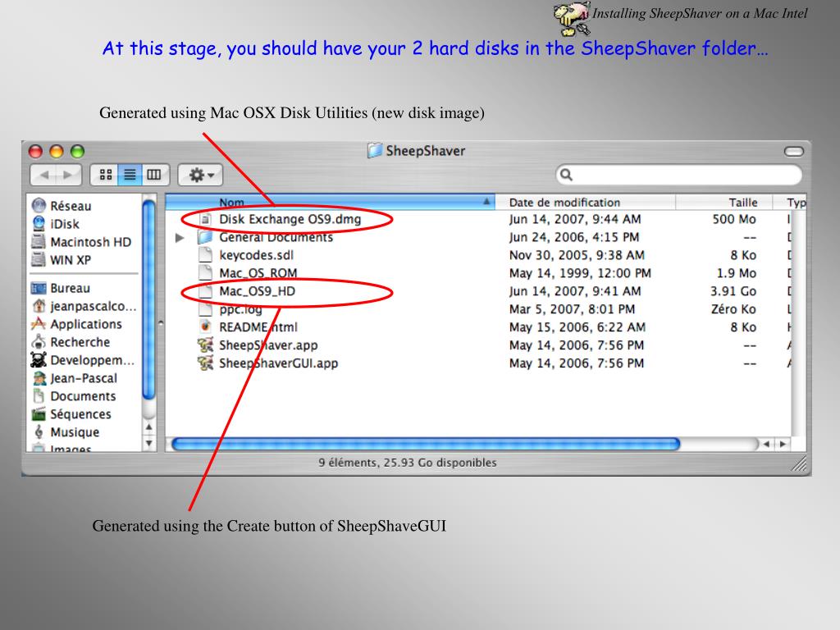This screenshot has height=630, width=840.
Task: Click the date Jun 14, 2007, 9:44 AM
Action: coord(575,219)
